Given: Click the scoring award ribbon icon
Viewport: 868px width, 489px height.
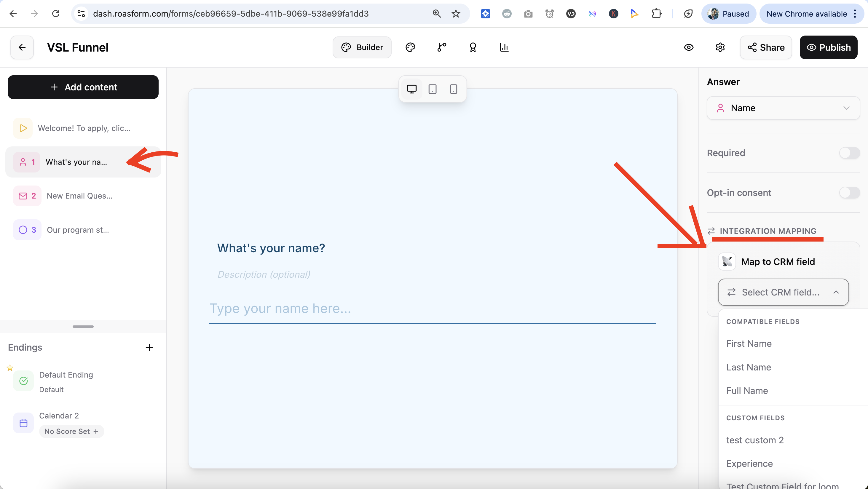Looking at the screenshot, I should tap(473, 47).
